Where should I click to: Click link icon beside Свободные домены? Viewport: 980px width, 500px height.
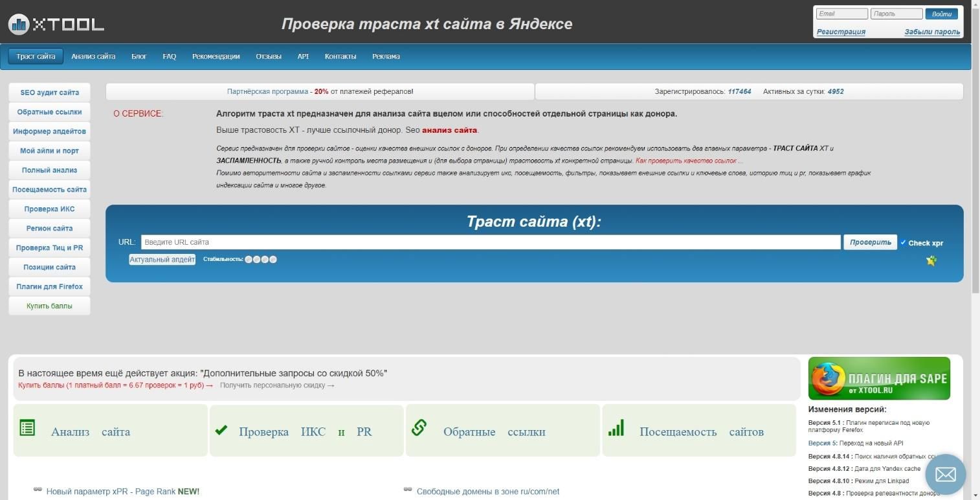(408, 490)
